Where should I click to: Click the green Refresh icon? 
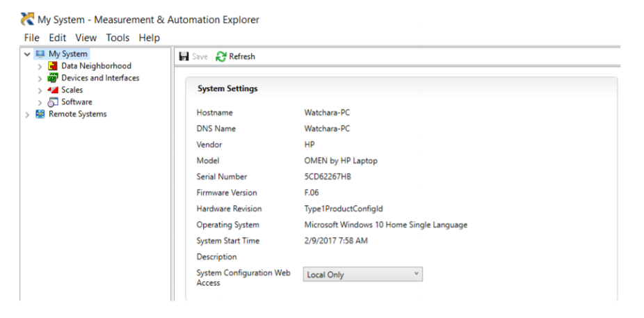221,56
